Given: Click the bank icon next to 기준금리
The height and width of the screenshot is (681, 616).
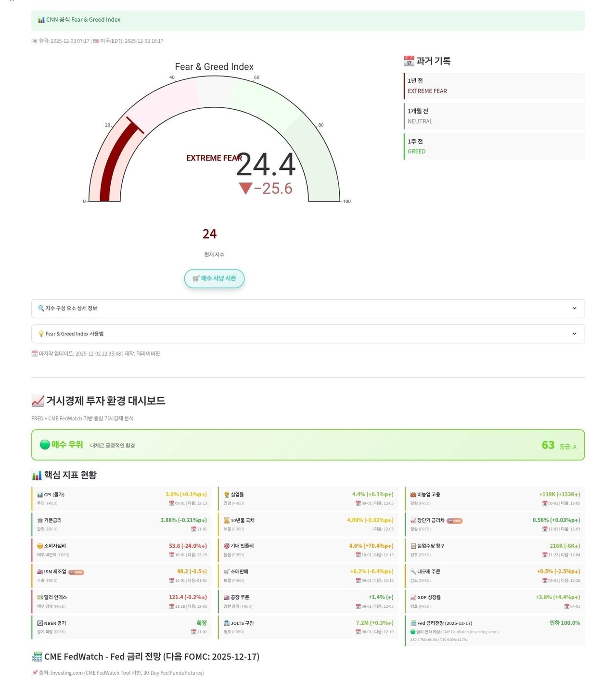Looking at the screenshot, I should 40,520.
